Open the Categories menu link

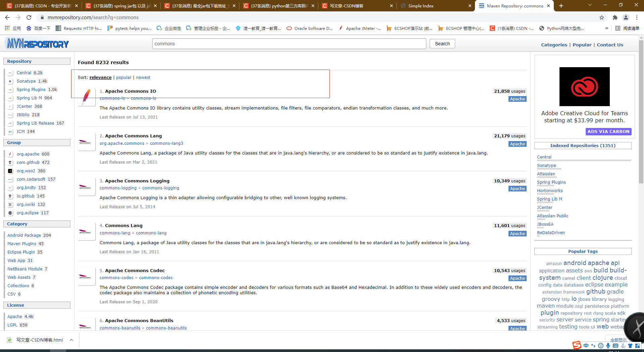[x=554, y=45]
